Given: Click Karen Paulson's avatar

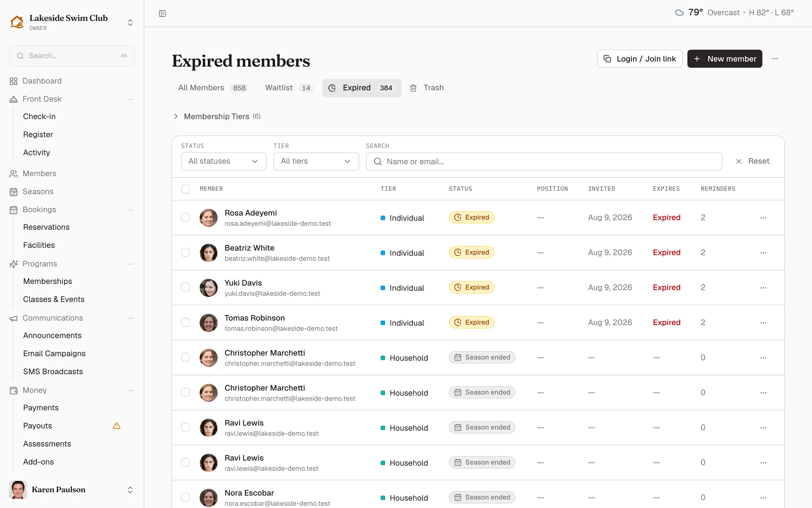Looking at the screenshot, I should (x=18, y=490).
